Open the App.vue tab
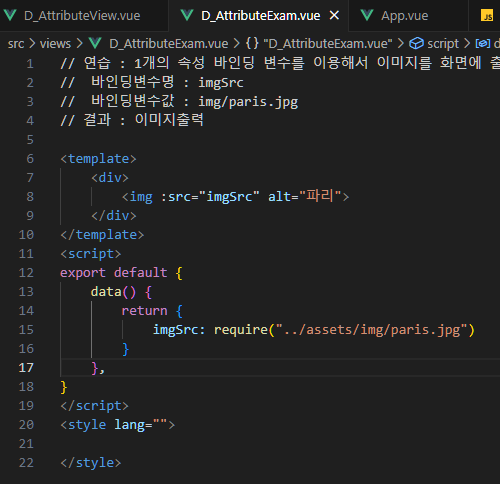The width and height of the screenshot is (500, 484). [x=405, y=16]
